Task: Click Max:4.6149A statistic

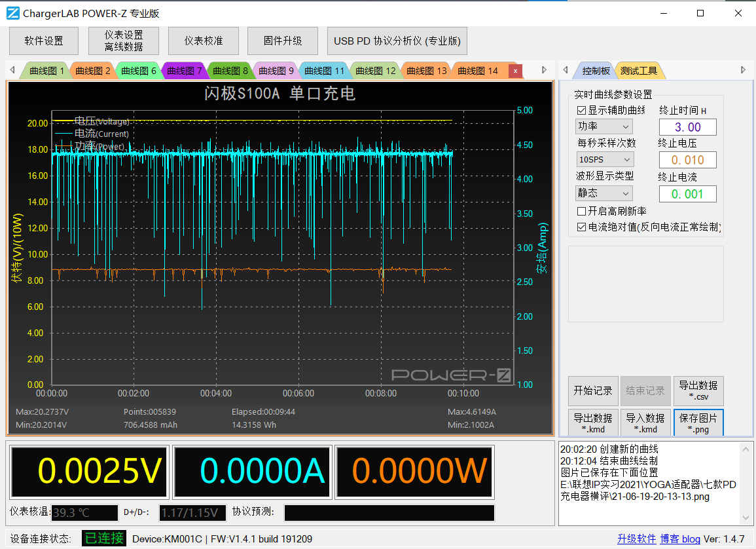Action: [471, 412]
